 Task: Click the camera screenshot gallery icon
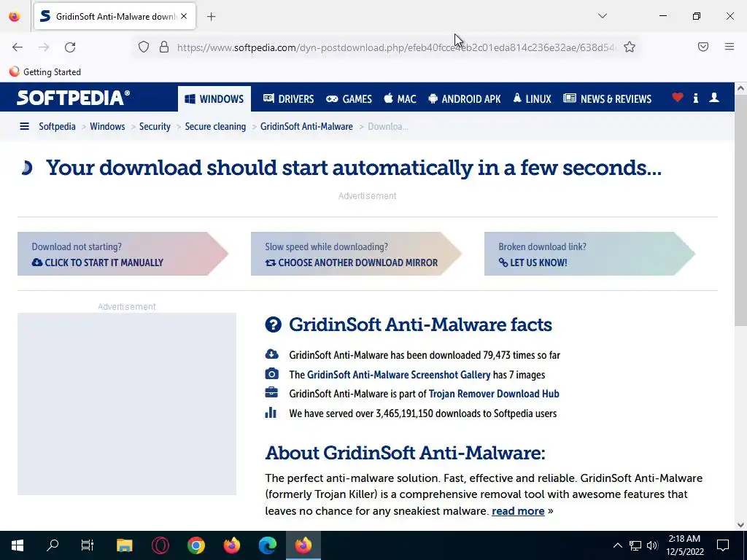click(x=271, y=373)
